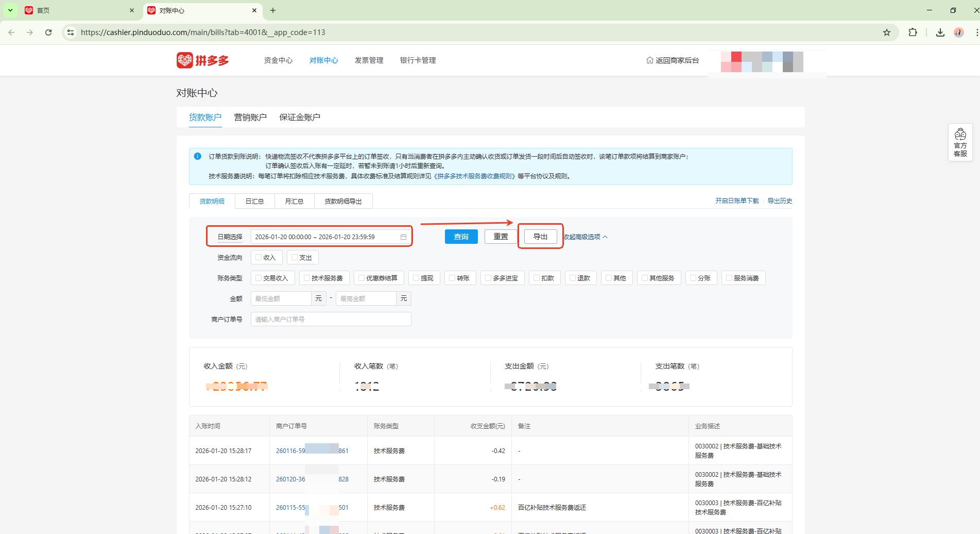Click the 重置 button

pyautogui.click(x=501, y=237)
